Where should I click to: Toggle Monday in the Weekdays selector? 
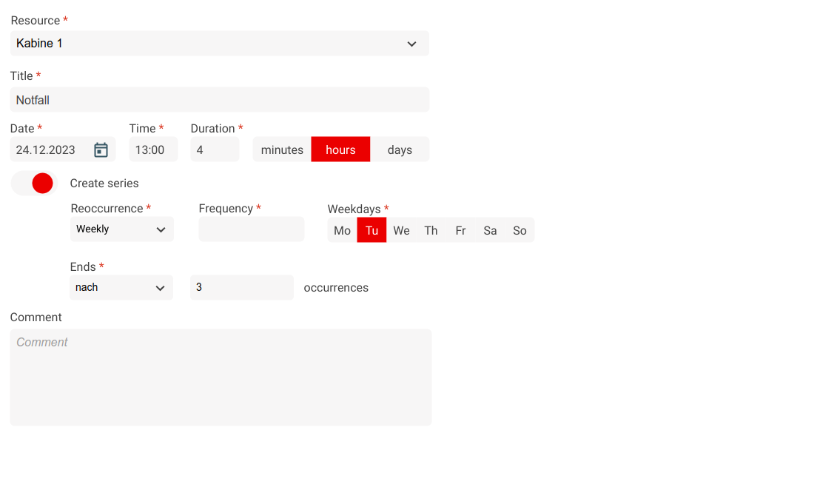tap(342, 231)
